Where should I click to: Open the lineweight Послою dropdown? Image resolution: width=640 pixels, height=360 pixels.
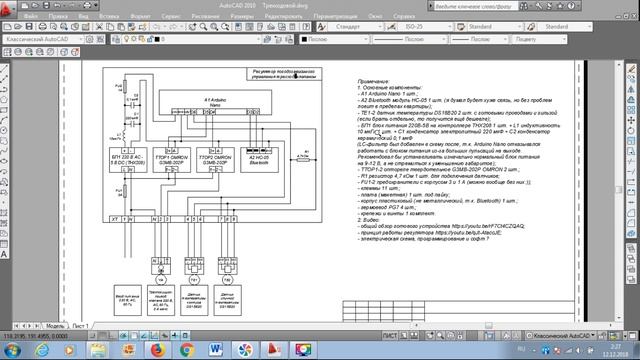[x=505, y=39]
